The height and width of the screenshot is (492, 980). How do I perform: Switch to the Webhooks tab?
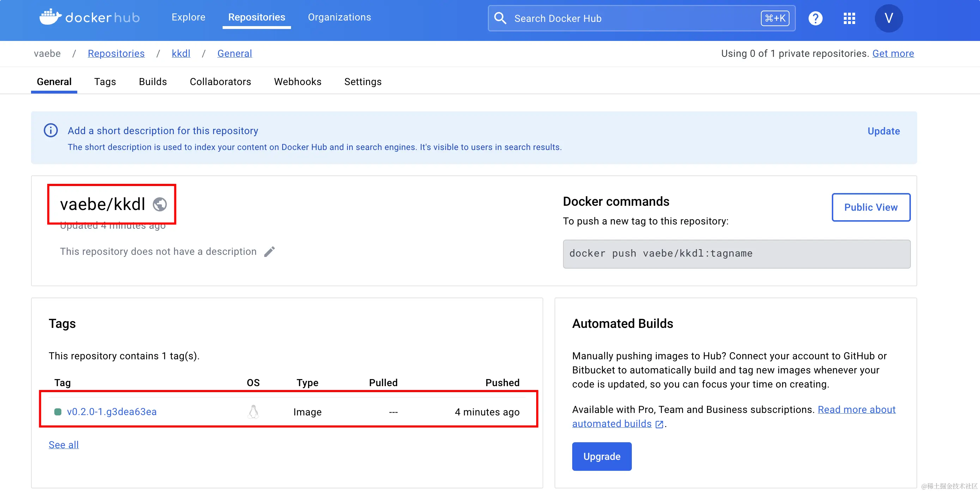(297, 82)
